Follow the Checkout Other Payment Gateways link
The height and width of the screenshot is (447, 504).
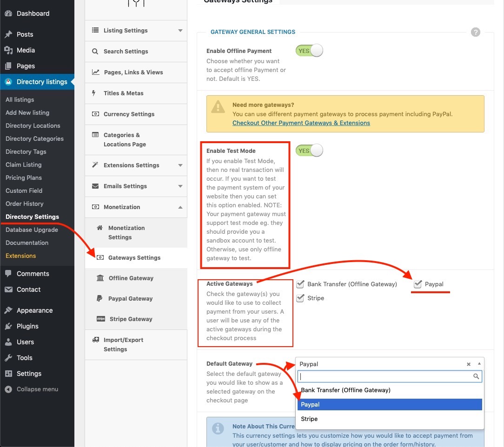pyautogui.click(x=301, y=123)
